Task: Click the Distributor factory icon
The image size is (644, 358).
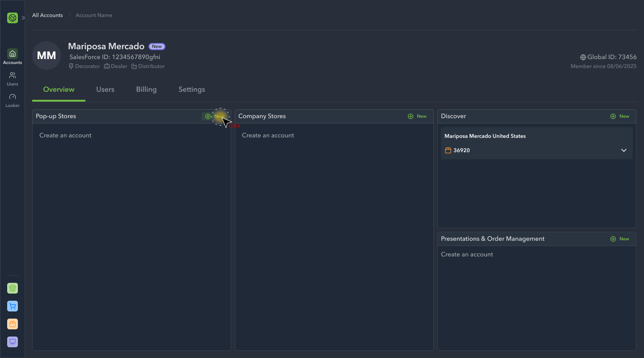Action: [x=134, y=66]
